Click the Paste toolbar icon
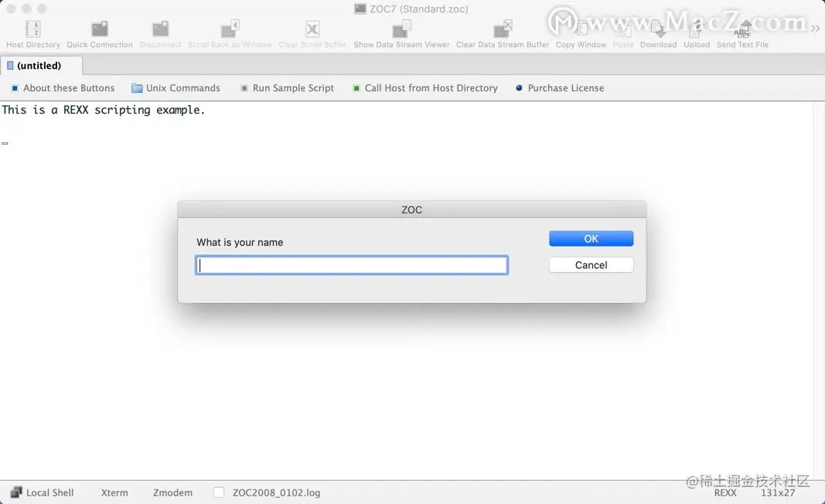825x504 pixels. (623, 29)
